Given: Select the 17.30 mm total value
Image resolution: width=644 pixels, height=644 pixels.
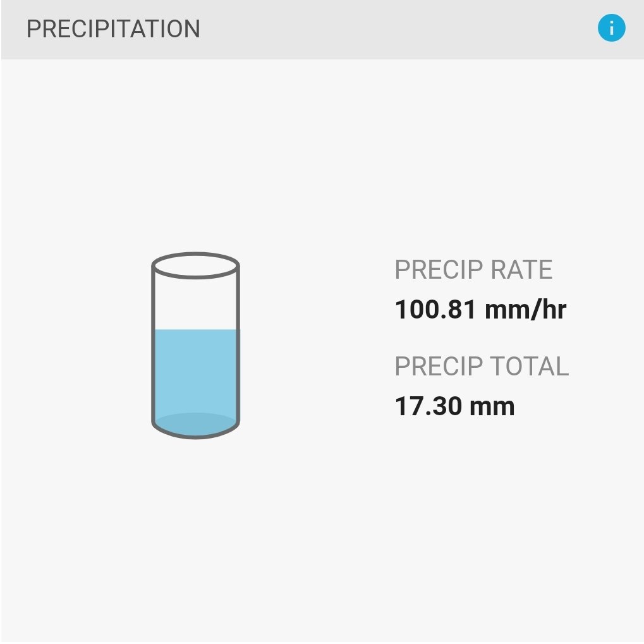Looking at the screenshot, I should tap(454, 406).
